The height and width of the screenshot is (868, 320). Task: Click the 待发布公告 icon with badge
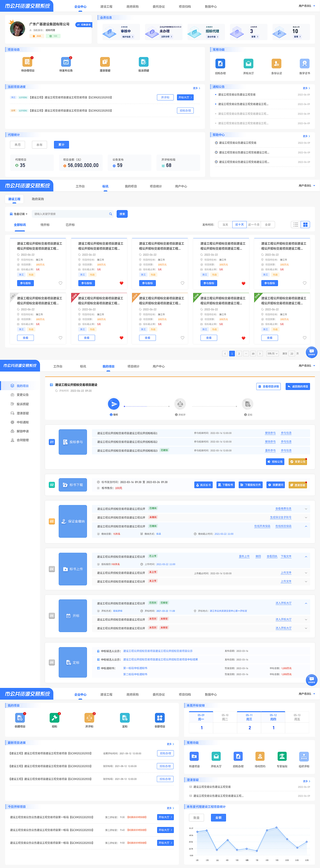[x=66, y=62]
